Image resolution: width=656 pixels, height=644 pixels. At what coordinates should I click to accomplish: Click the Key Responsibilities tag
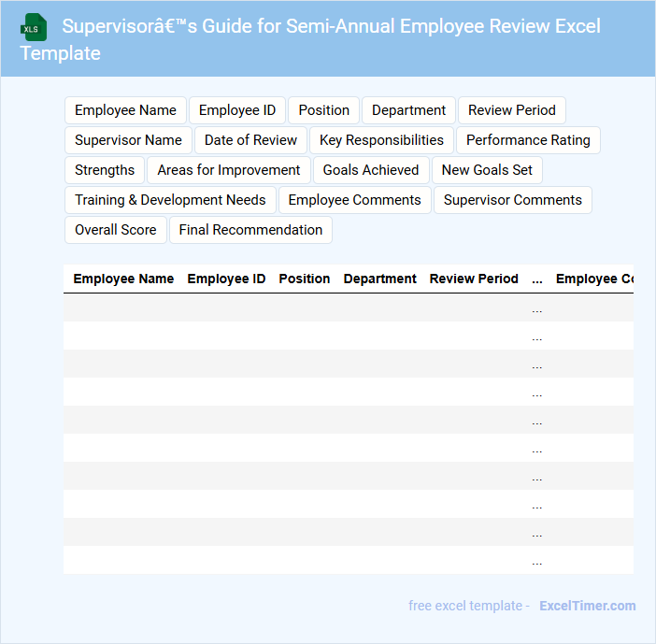(x=381, y=140)
